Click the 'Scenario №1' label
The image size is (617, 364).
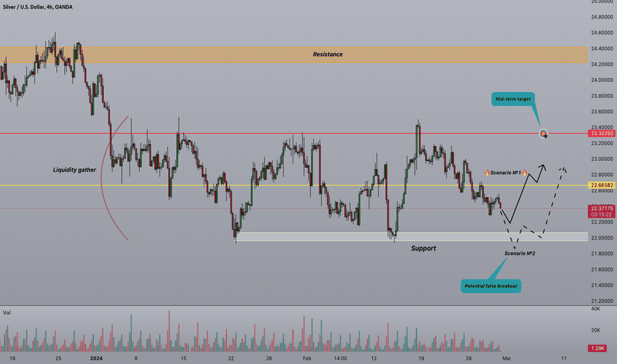click(x=506, y=173)
